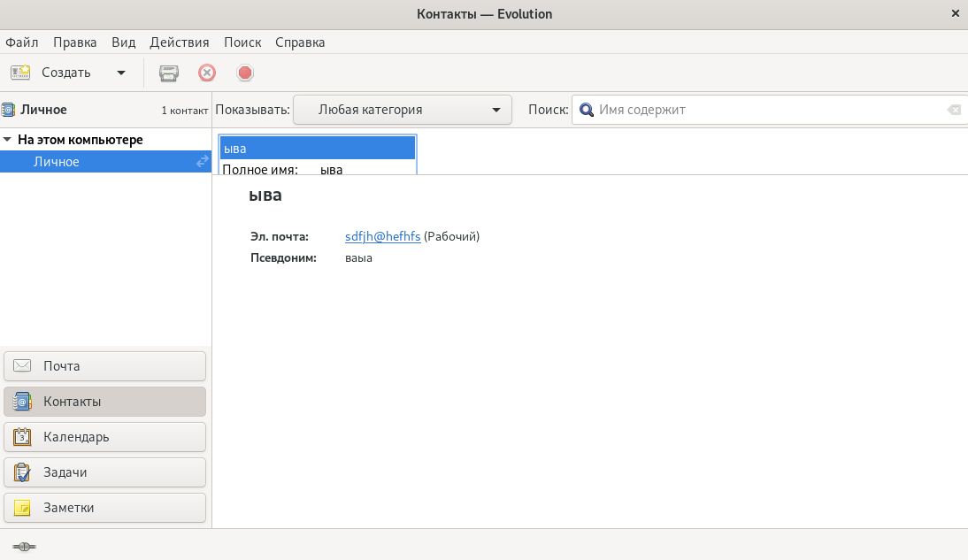Click the Имя содержит search field
The height and width of the screenshot is (560, 968).
click(x=769, y=110)
